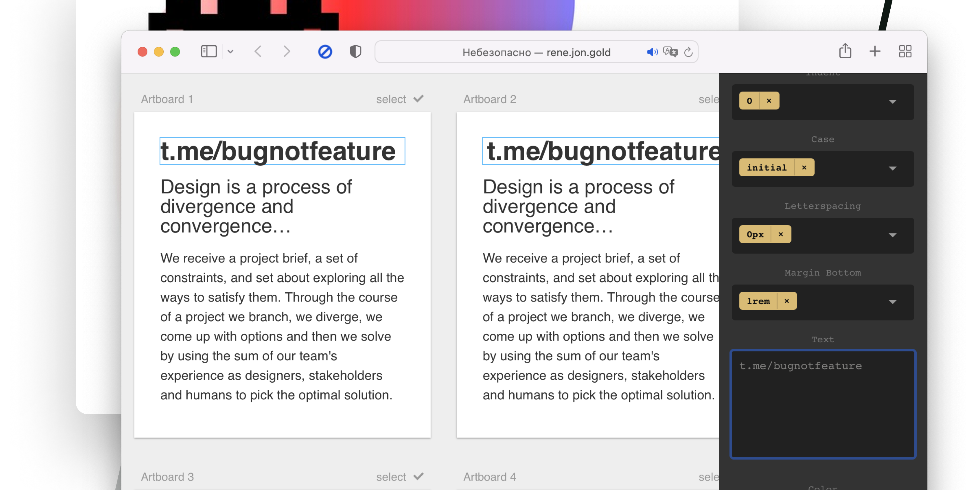
Task: Mute tab audio with speaker icon
Action: coord(652,52)
